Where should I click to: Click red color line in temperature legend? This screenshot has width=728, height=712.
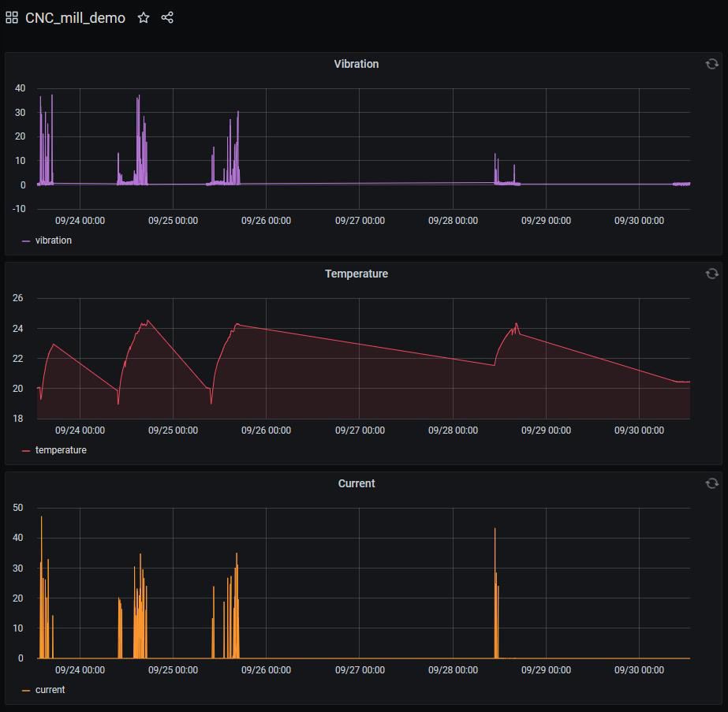tap(26, 450)
